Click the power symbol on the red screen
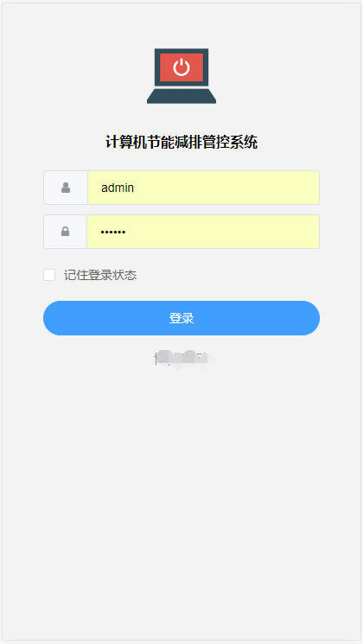This screenshot has width=363, height=644. click(x=181, y=67)
